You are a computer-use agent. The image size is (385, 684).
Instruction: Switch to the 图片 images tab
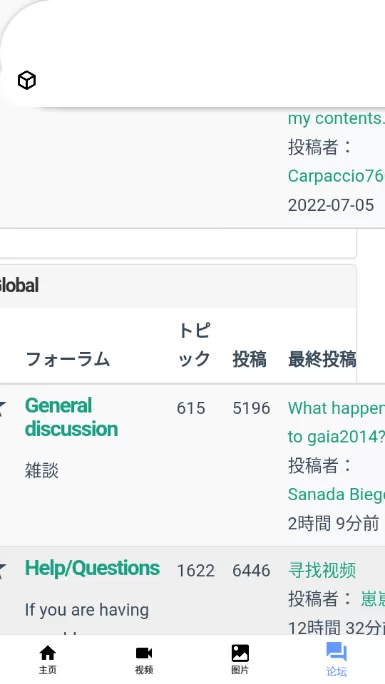pyautogui.click(x=240, y=659)
